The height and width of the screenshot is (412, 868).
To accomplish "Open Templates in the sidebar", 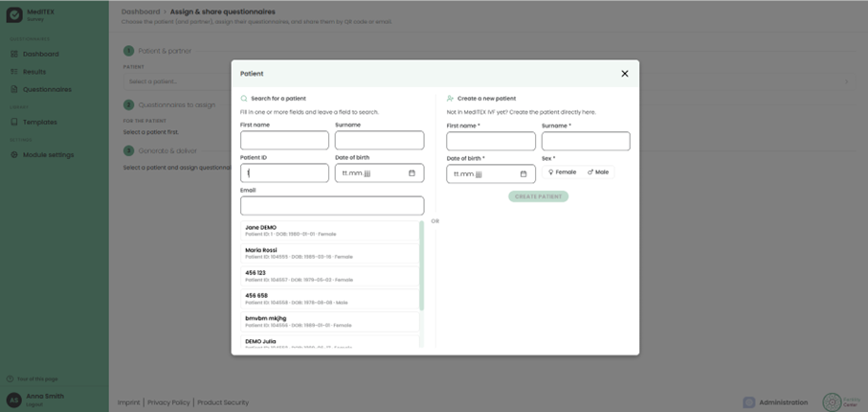I will 40,122.
